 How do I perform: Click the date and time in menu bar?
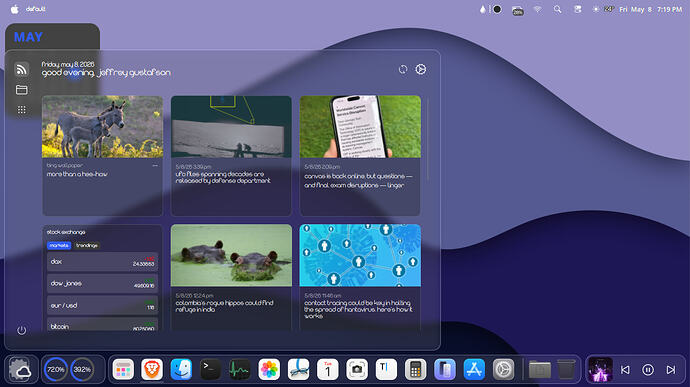click(650, 9)
